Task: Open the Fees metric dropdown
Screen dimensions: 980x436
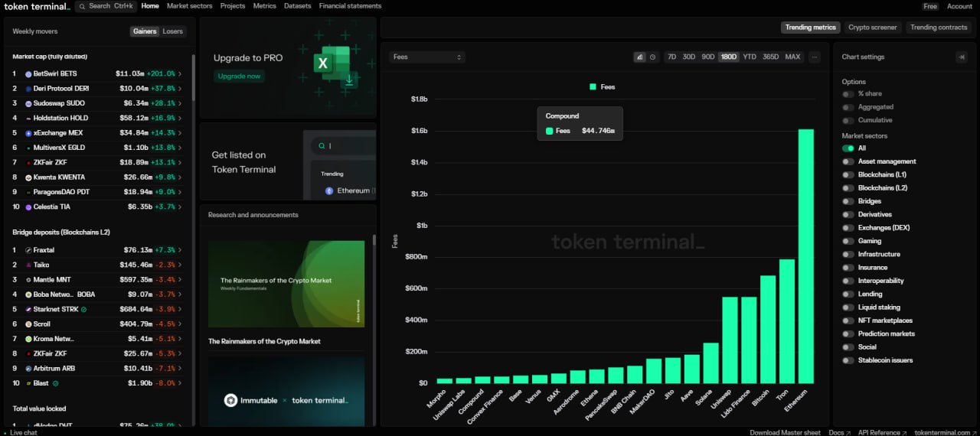Action: [x=427, y=57]
